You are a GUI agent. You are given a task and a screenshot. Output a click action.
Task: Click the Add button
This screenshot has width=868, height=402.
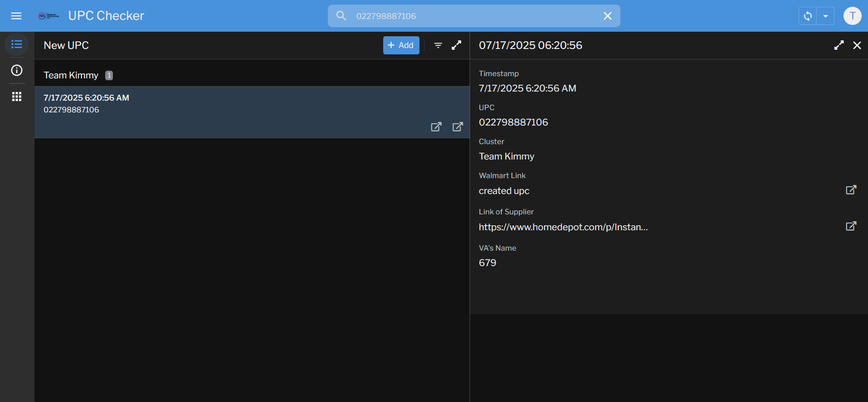click(x=401, y=45)
